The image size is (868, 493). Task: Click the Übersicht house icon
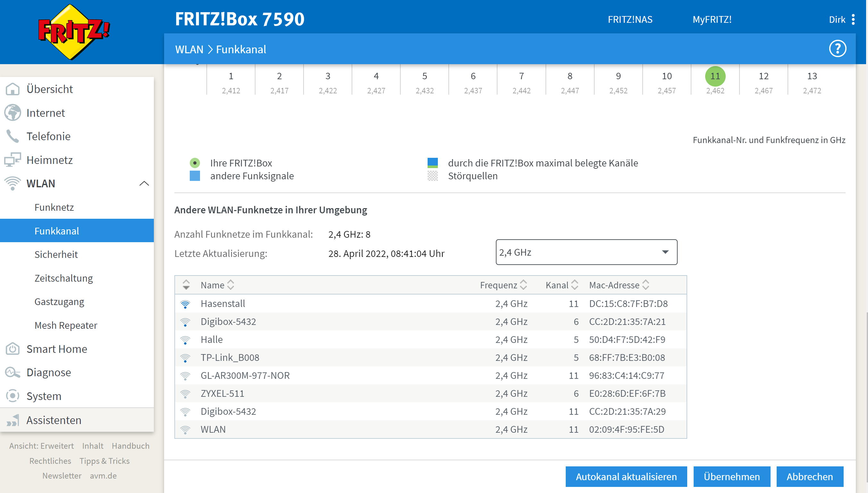coord(13,89)
